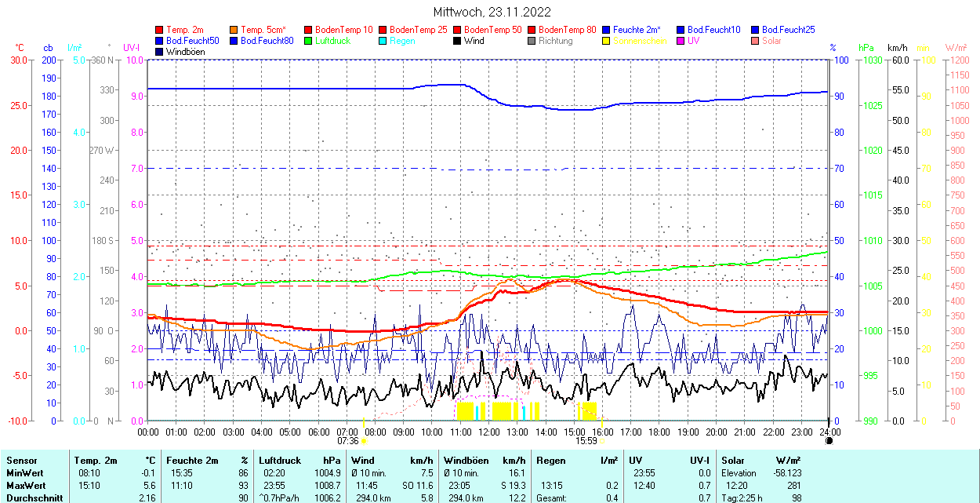Click the red Temp. 2m legend swatch

pyautogui.click(x=160, y=30)
